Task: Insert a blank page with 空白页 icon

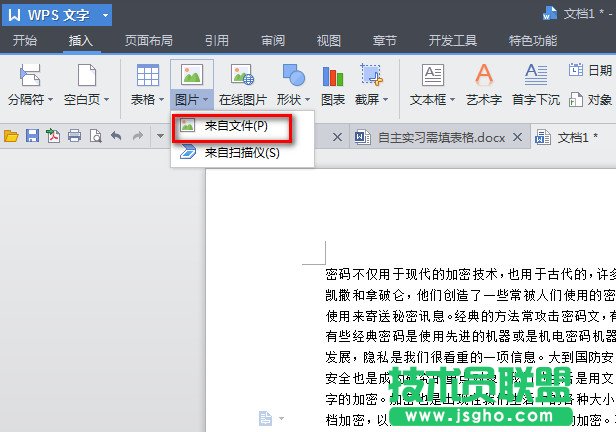Action: (87, 75)
